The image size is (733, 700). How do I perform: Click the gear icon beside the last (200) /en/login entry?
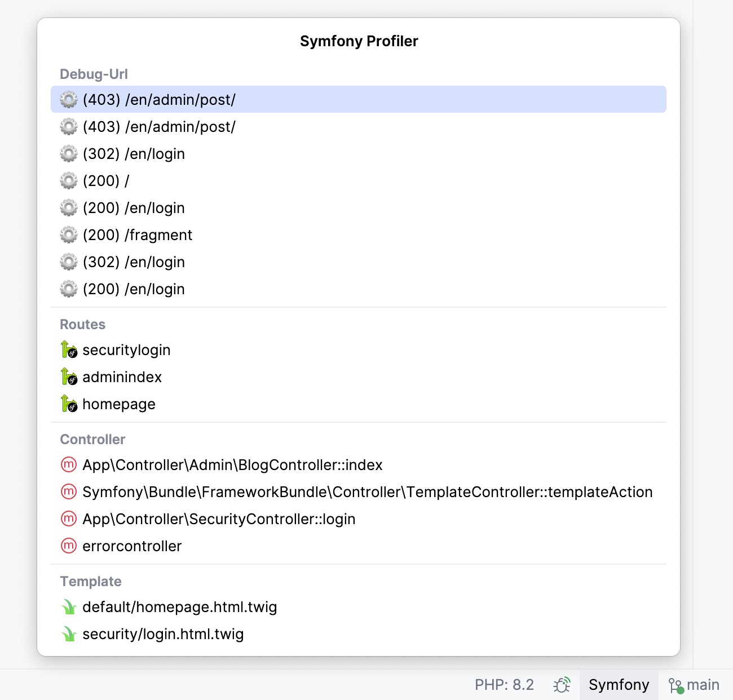click(x=68, y=289)
